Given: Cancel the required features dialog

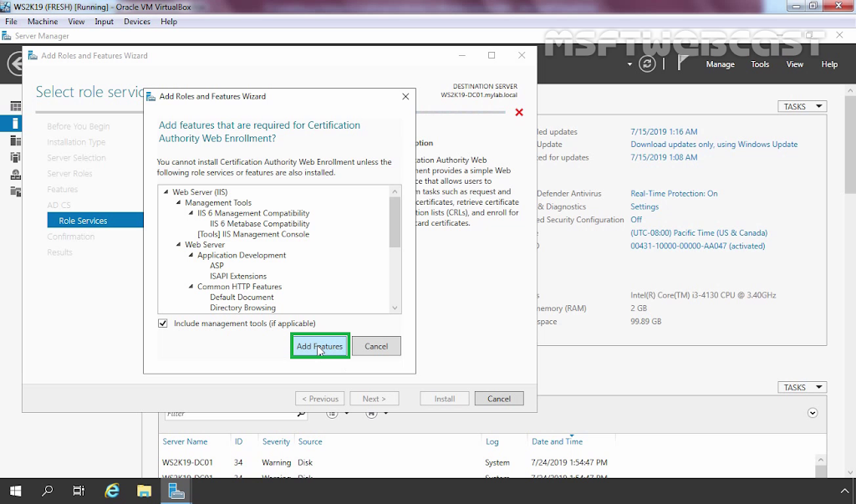Looking at the screenshot, I should [376, 346].
